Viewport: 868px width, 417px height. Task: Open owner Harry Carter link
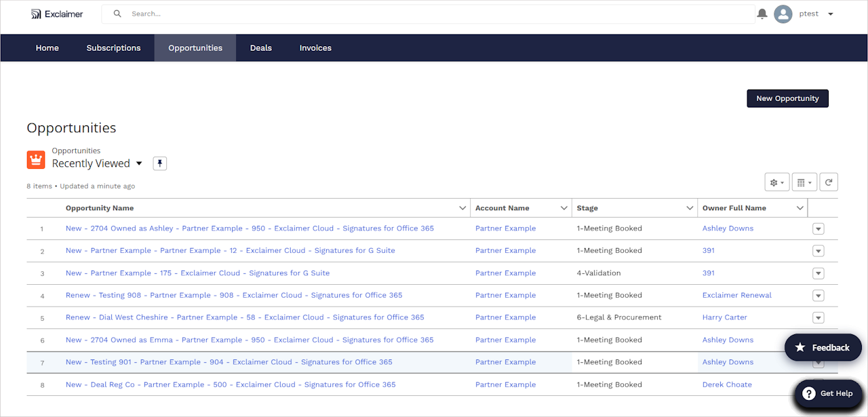725,317
